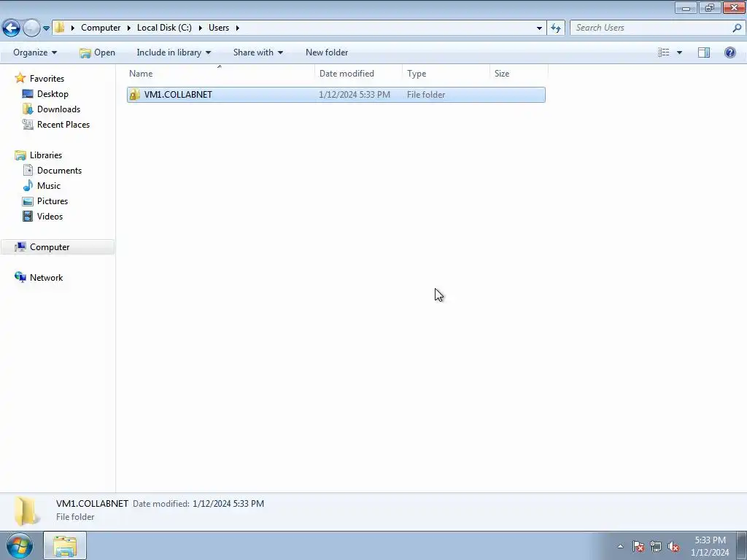Viewport: 747px width, 560px height.
Task: Expand arrow between Computer and Local Disk
Action: [128, 28]
